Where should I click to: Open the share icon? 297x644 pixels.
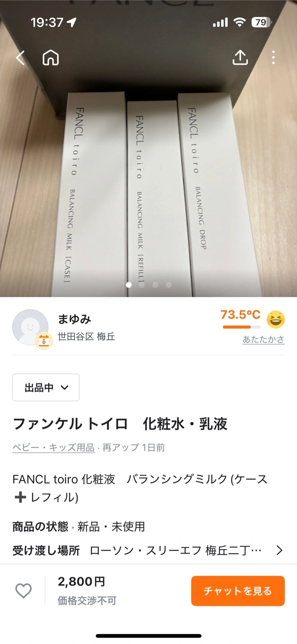(240, 57)
